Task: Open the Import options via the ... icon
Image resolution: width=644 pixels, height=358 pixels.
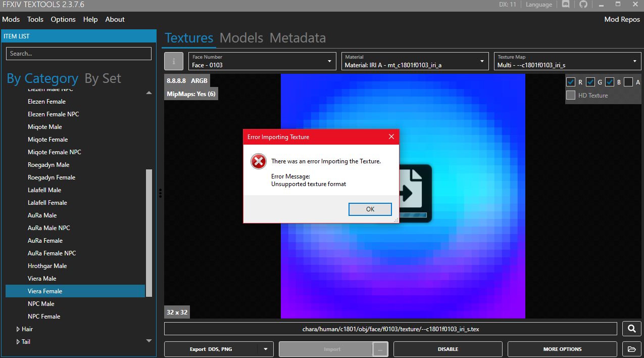Action: (380, 349)
